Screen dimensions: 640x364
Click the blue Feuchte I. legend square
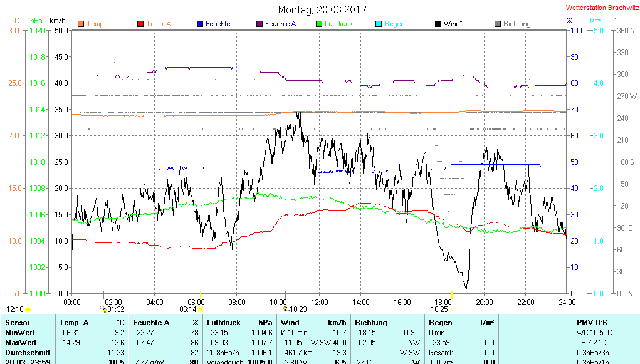coord(200,24)
